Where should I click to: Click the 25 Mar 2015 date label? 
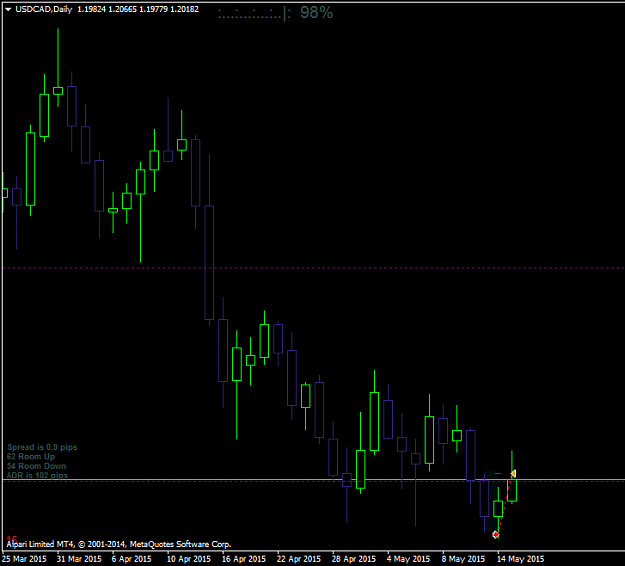click(x=24, y=559)
